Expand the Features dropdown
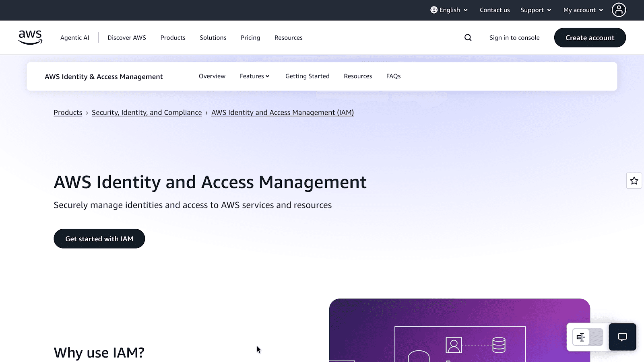This screenshot has height=362, width=644. click(x=254, y=76)
